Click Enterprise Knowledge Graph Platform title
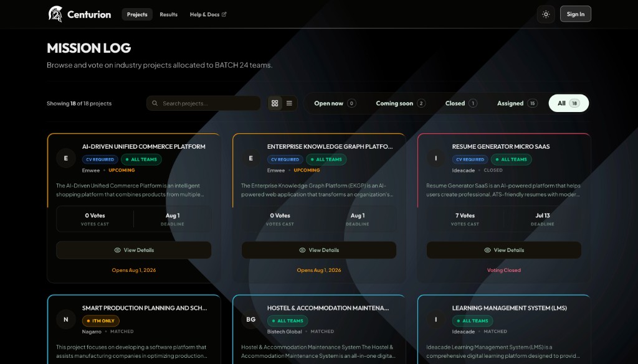The width and height of the screenshot is (638, 364). (330, 147)
